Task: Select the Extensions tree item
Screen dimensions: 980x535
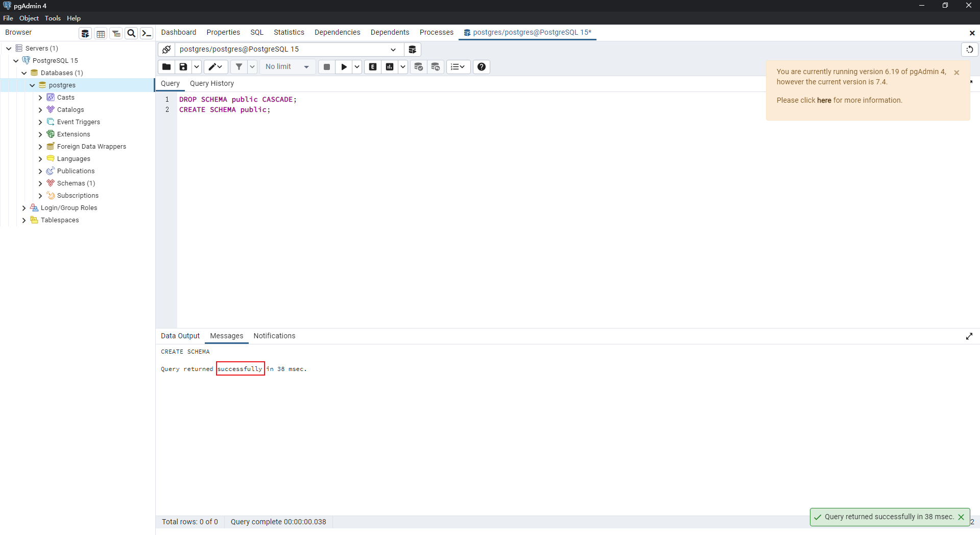Action: point(74,134)
